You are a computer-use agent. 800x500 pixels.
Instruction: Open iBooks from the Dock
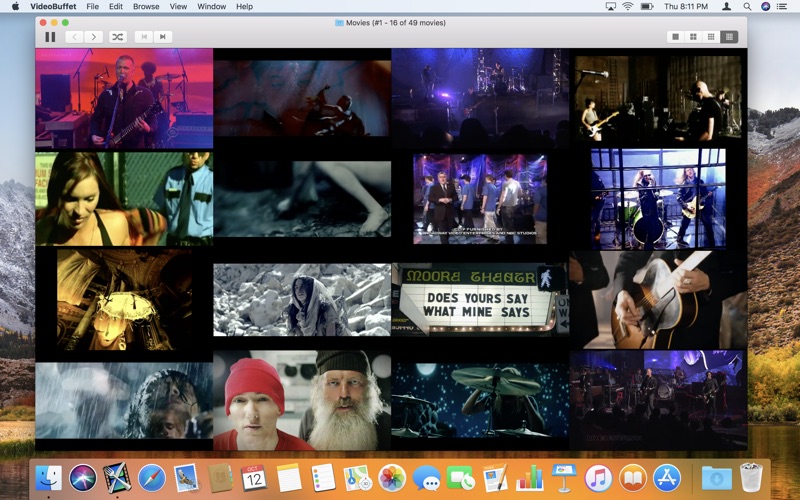632,478
